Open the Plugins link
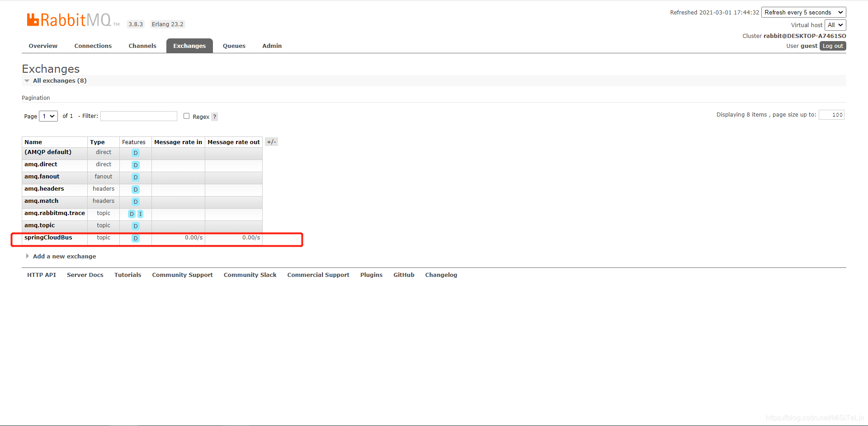 pos(371,275)
